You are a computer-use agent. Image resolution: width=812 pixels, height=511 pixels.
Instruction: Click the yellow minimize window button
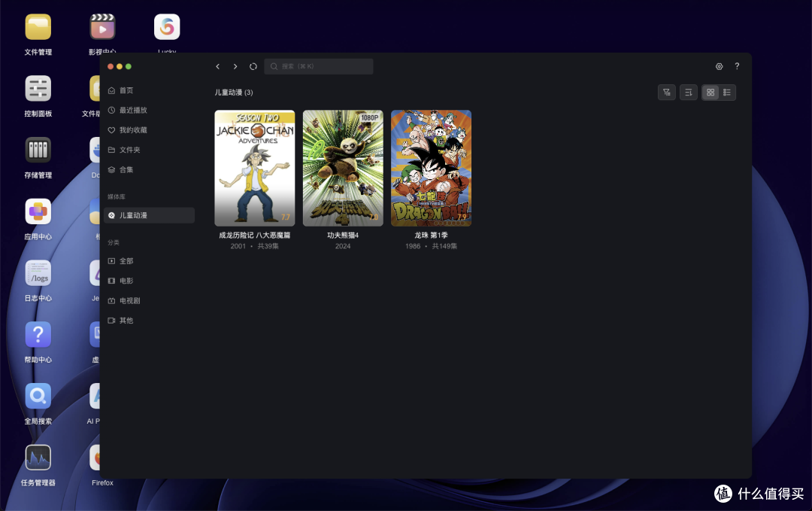pos(120,66)
